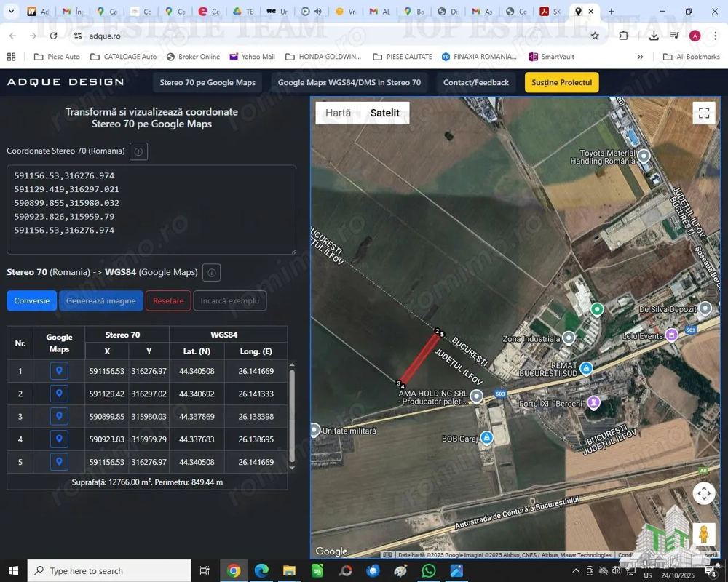Switch map to Satelit view
The width and height of the screenshot is (728, 582).
tap(384, 113)
